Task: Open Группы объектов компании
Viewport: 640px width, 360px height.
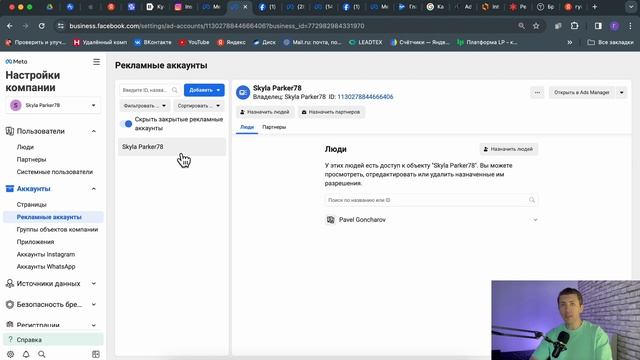Action: [x=57, y=229]
